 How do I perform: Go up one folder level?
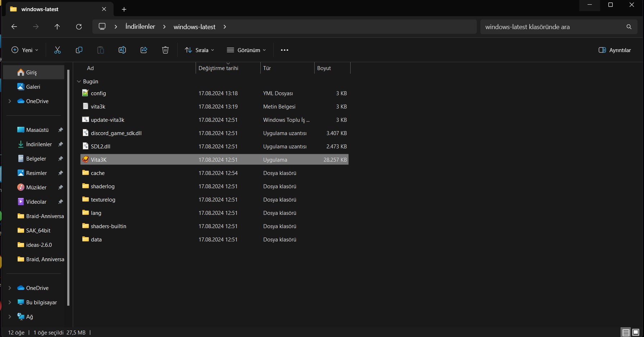57,27
